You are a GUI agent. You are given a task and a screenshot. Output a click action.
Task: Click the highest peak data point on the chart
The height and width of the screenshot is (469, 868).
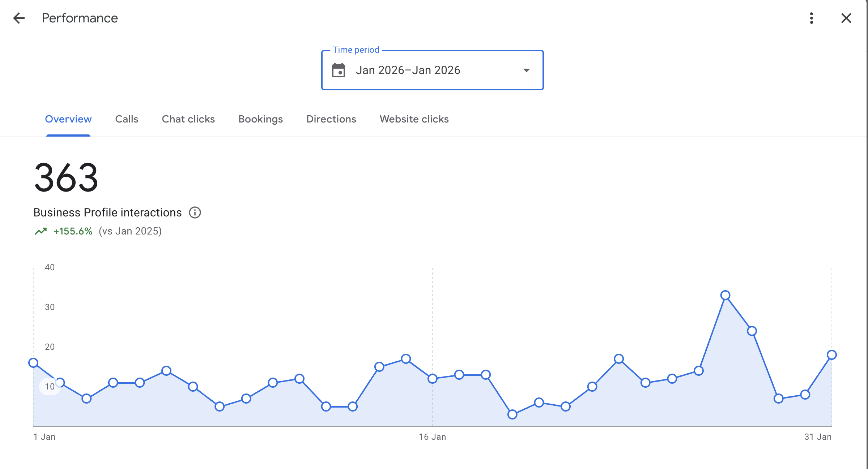click(725, 295)
